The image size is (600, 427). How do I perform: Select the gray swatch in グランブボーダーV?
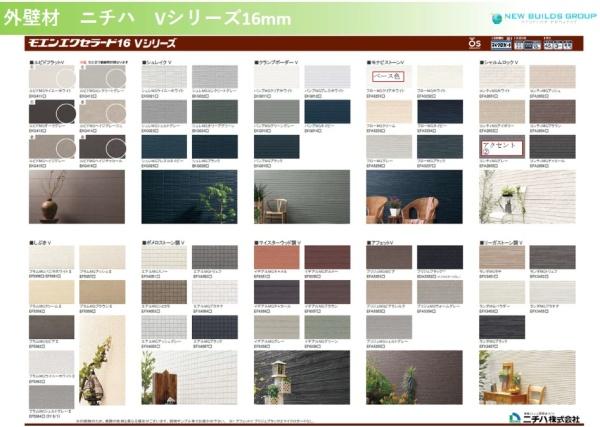pos(277,112)
